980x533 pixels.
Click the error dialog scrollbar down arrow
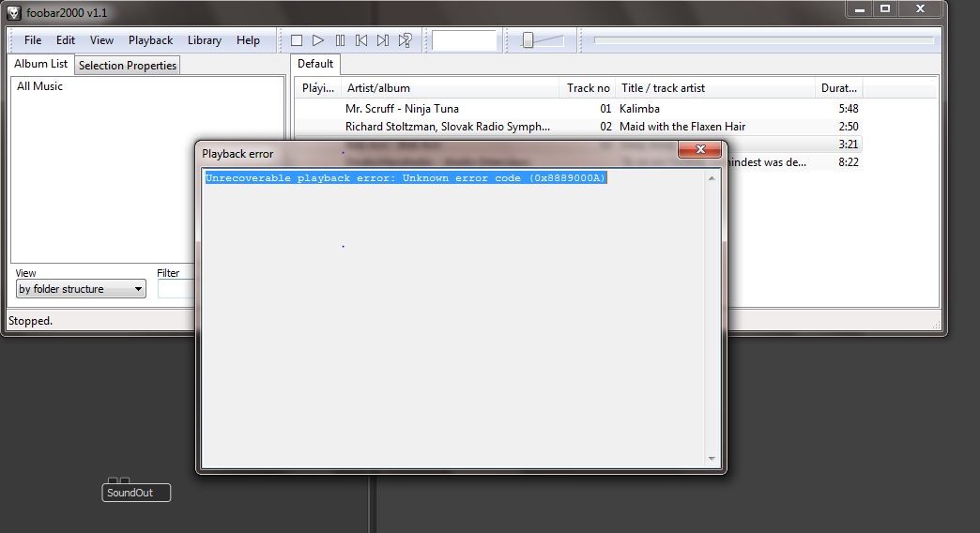click(712, 459)
